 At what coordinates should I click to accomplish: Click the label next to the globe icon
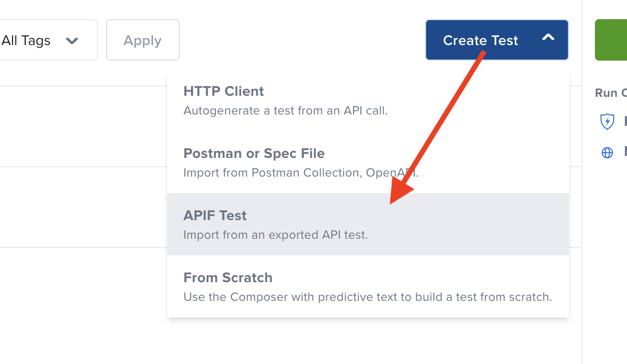pos(624,153)
